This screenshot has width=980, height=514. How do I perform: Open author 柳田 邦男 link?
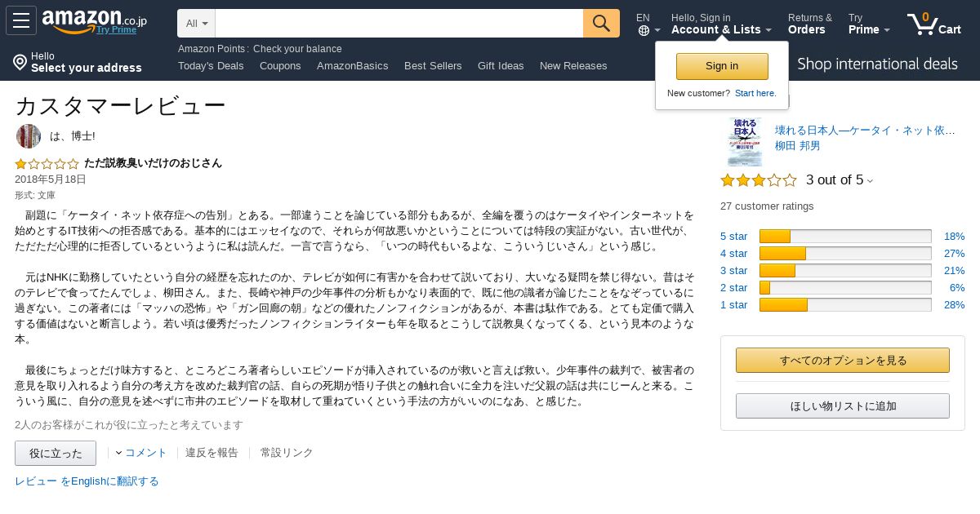point(798,146)
